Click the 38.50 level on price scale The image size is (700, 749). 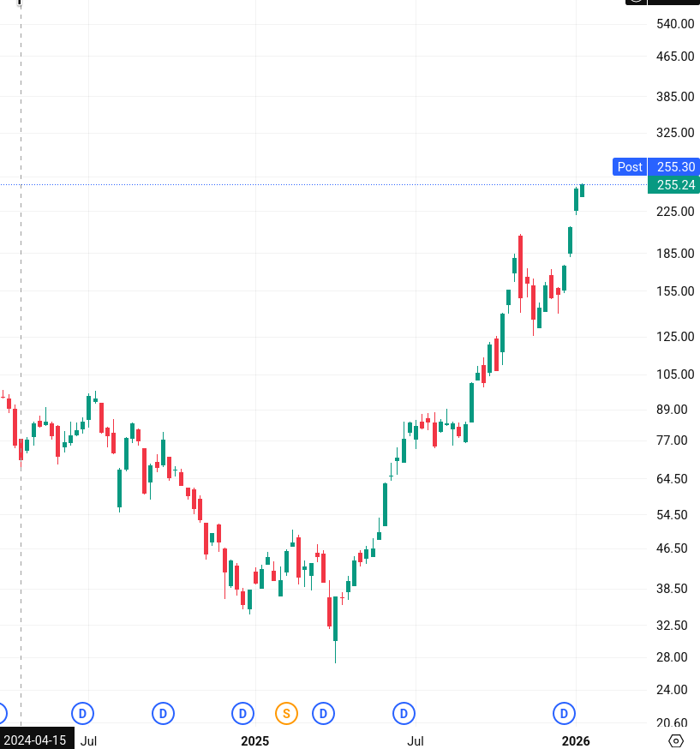[675, 589]
